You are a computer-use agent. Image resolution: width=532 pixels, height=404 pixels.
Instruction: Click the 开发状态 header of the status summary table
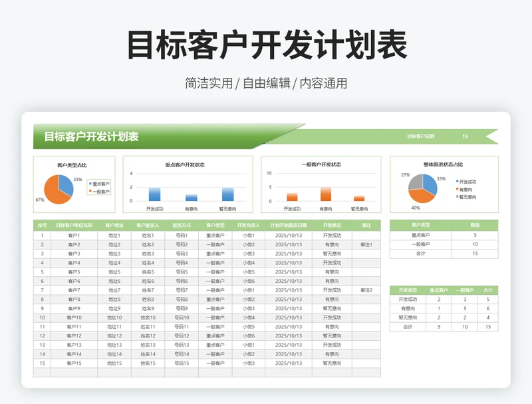(408, 290)
